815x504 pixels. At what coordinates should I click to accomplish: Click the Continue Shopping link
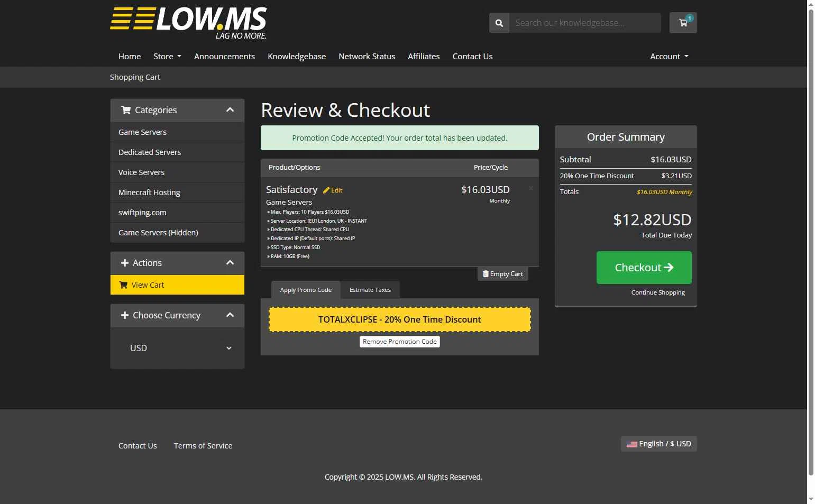click(x=658, y=292)
